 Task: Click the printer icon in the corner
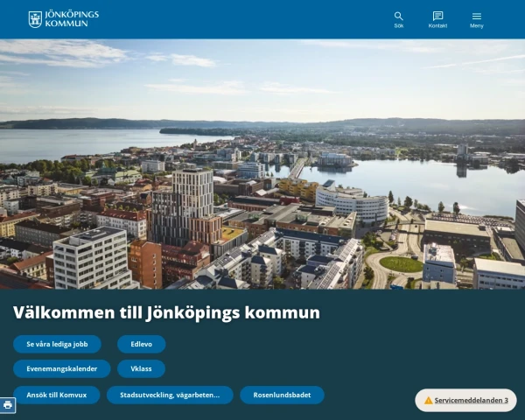tap(7, 405)
